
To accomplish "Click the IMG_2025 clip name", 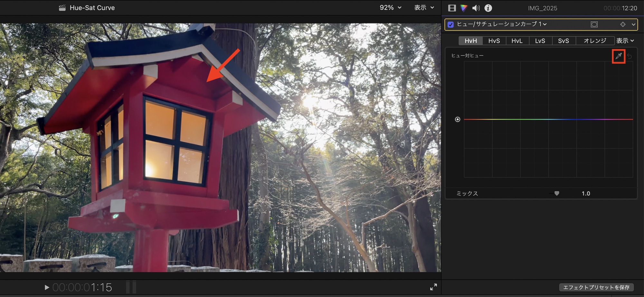I will point(543,8).
